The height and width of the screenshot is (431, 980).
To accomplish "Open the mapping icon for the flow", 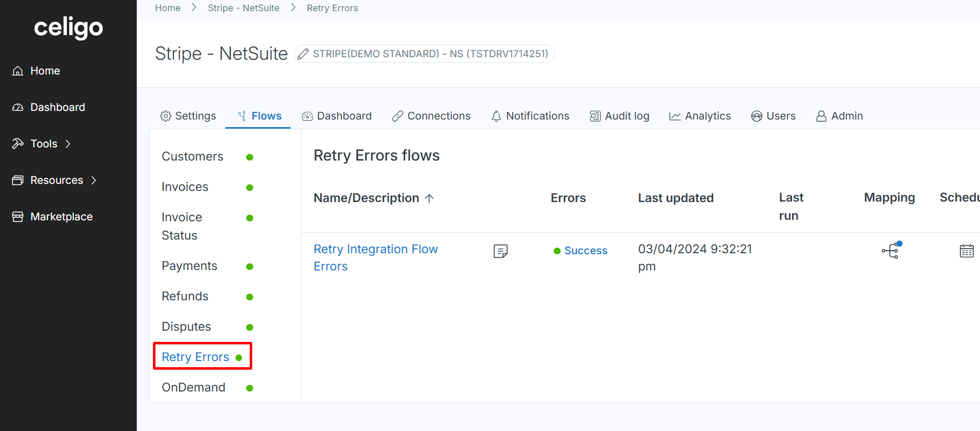I will pyautogui.click(x=891, y=250).
